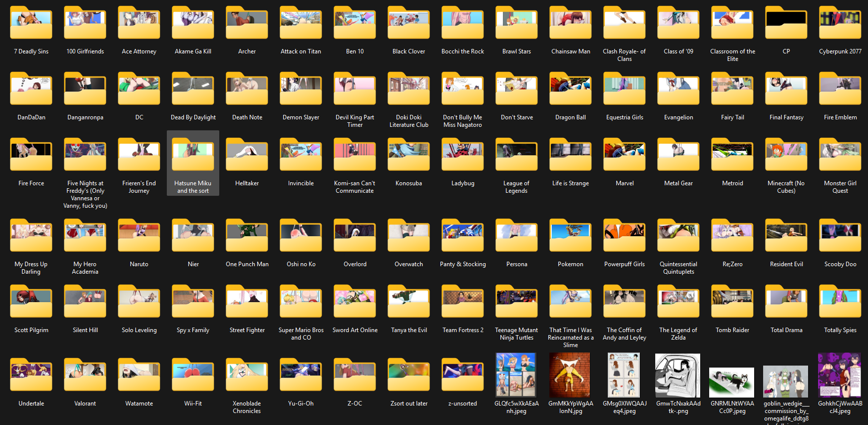Click the 'Silent Hill' folder name
868x425 pixels.
tap(85, 330)
